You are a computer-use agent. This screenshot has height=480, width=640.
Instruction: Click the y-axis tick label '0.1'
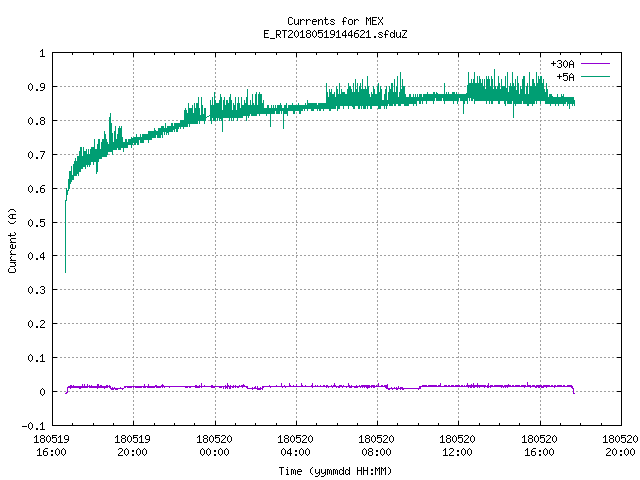click(36, 358)
